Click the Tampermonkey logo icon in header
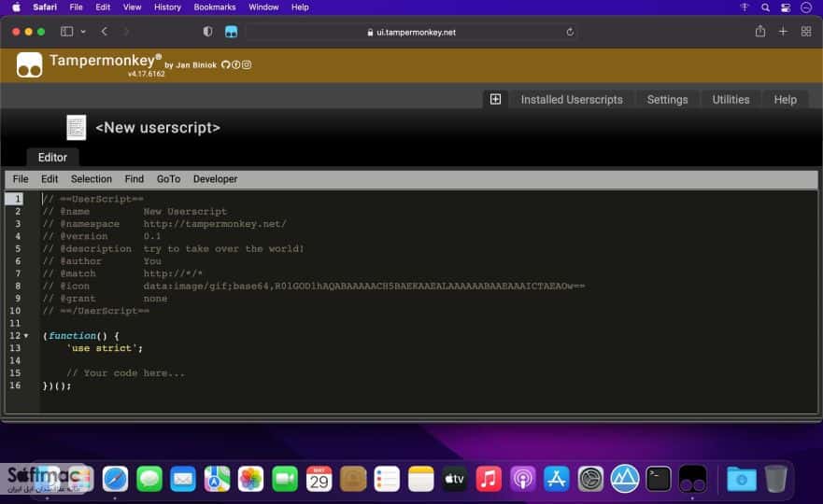Viewport: 823px width, 504px height. [29, 65]
